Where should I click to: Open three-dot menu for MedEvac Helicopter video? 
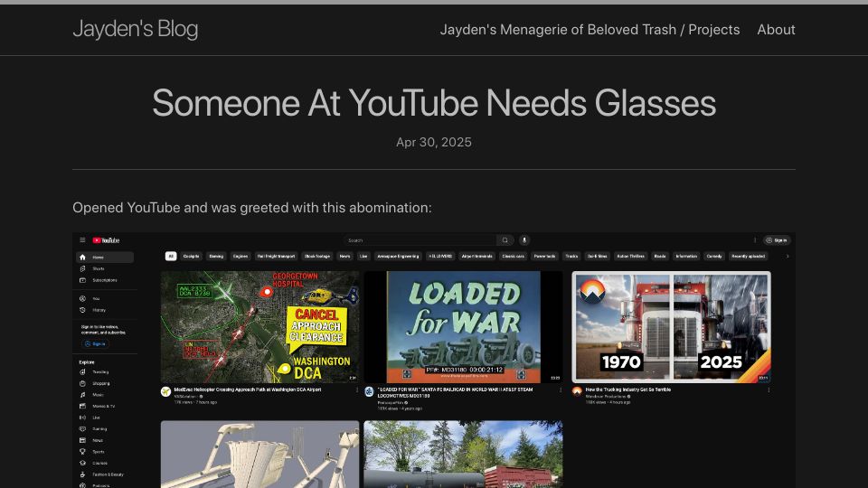point(356,390)
